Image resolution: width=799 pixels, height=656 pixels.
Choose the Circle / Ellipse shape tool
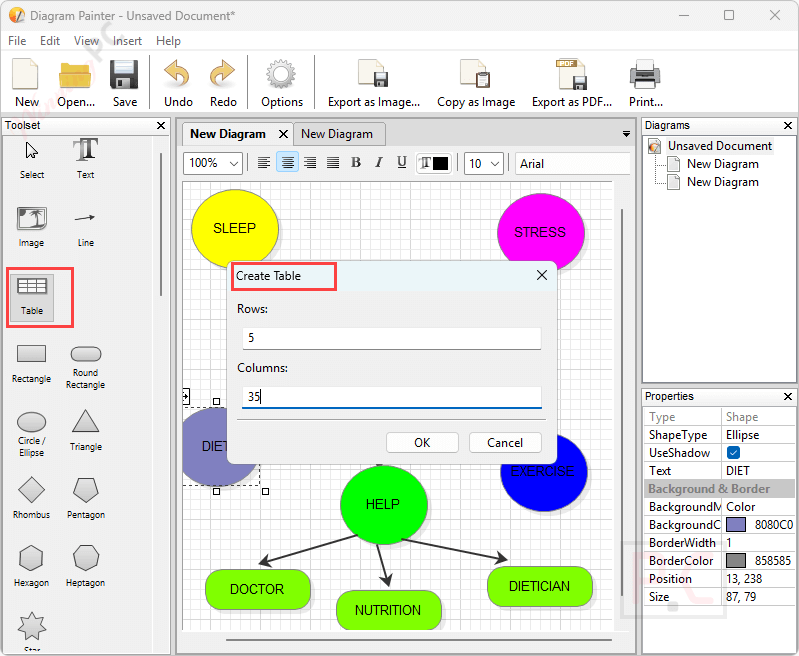coord(32,433)
